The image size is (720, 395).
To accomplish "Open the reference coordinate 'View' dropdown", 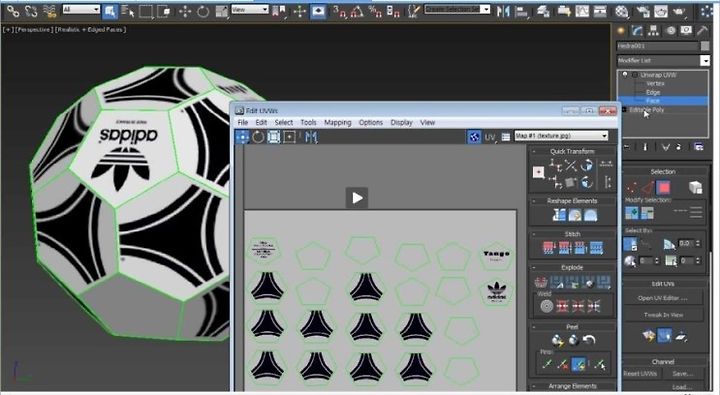I will (250, 9).
